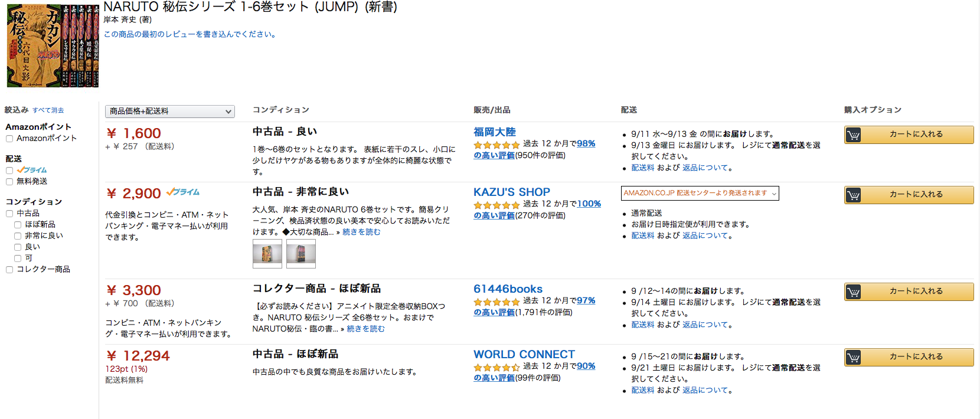Enable the Amazonポイント filter checkbox

tap(9, 139)
